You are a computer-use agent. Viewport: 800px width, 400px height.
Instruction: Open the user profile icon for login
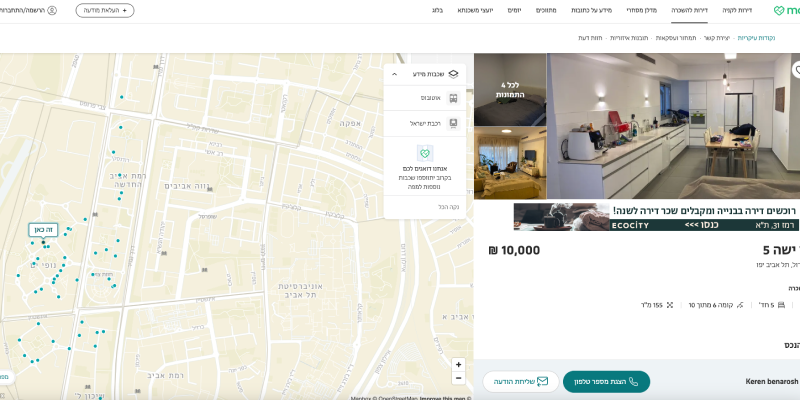pyautogui.click(x=52, y=10)
